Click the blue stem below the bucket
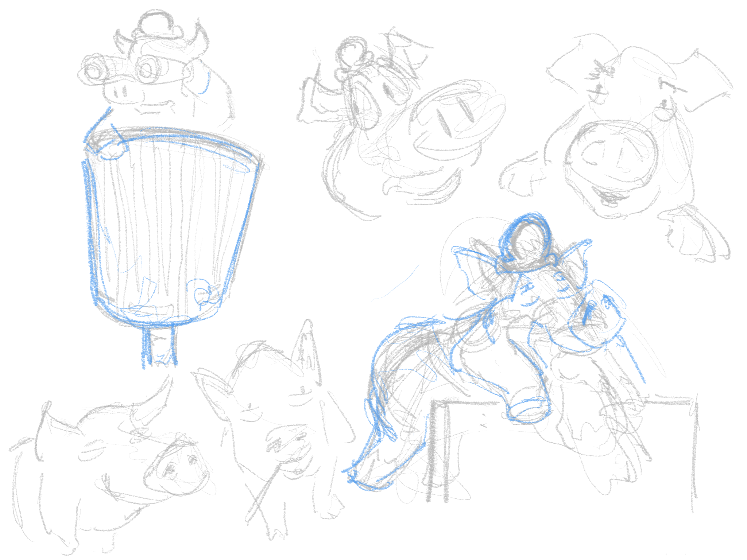Image resolution: width=747 pixels, height=560 pixels. pyautogui.click(x=159, y=346)
